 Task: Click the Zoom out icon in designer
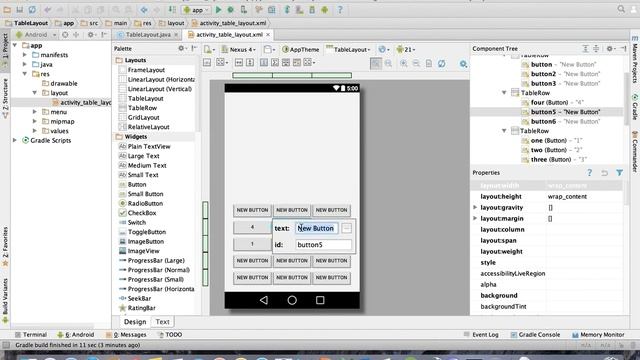(x=416, y=63)
